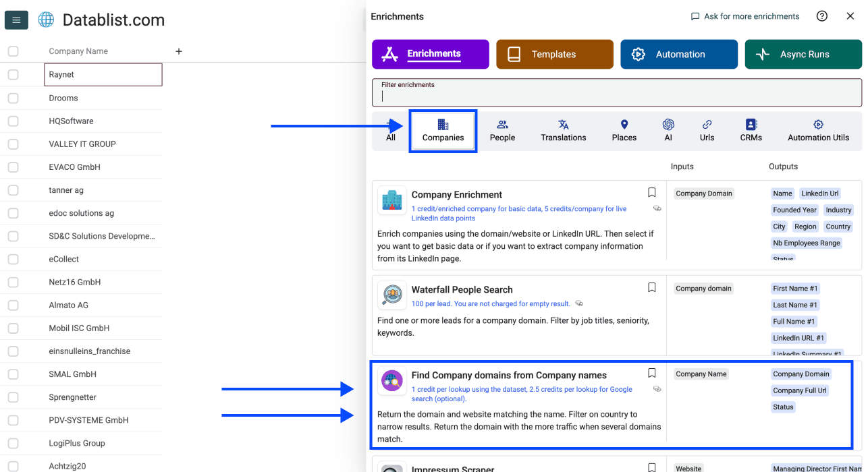Switch to the Templates tab
The image size is (868, 472).
(x=554, y=54)
